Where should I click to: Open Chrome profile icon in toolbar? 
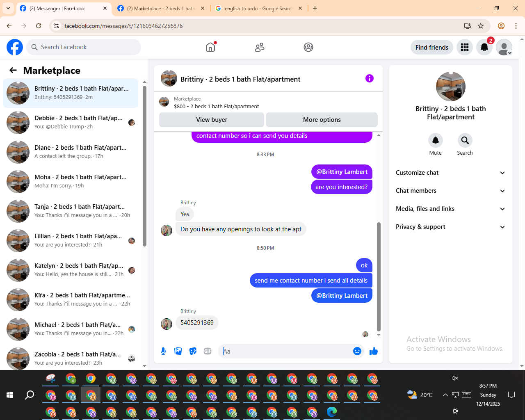point(501,26)
